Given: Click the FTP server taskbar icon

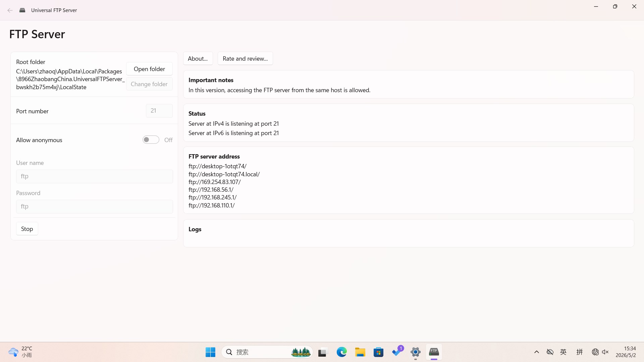Looking at the screenshot, I should 434,352.
